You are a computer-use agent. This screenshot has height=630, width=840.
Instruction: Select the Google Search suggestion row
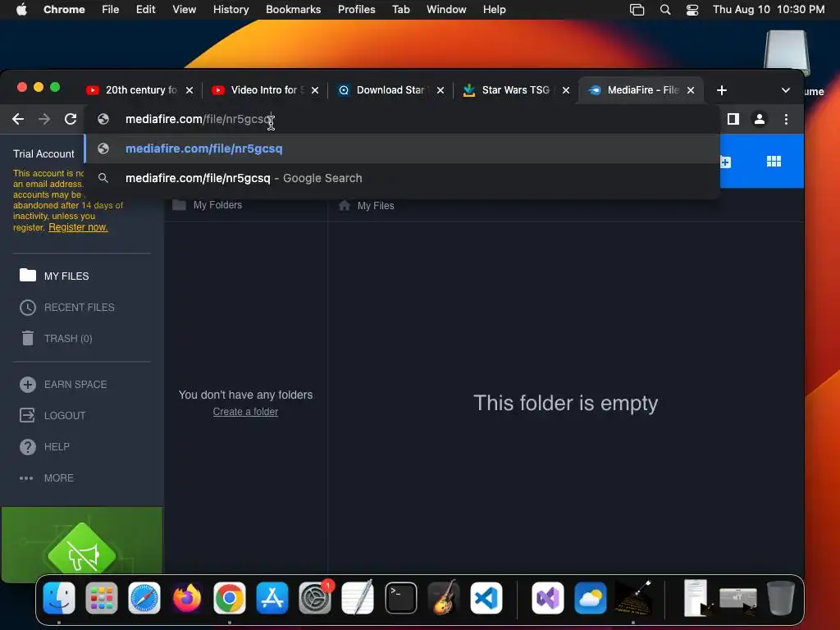402,178
